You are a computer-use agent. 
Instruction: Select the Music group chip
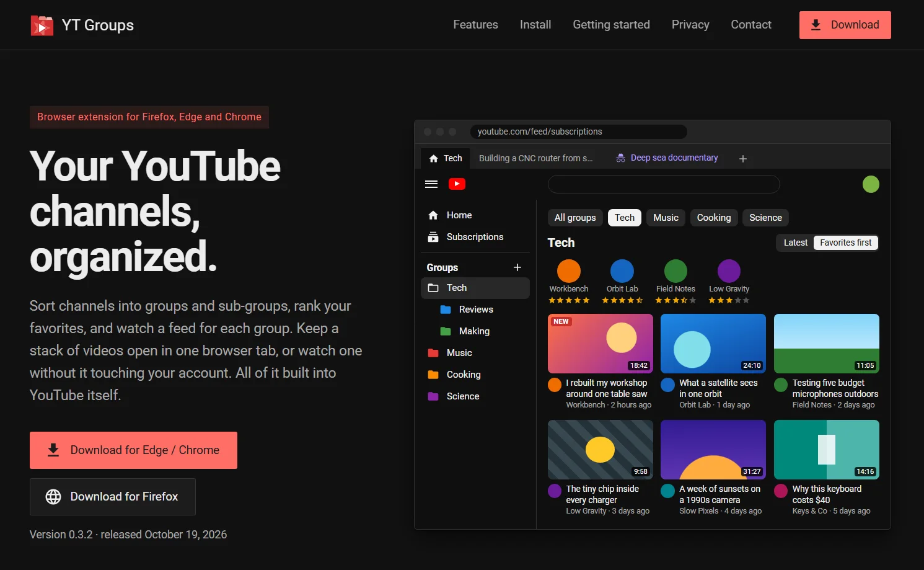click(x=666, y=218)
